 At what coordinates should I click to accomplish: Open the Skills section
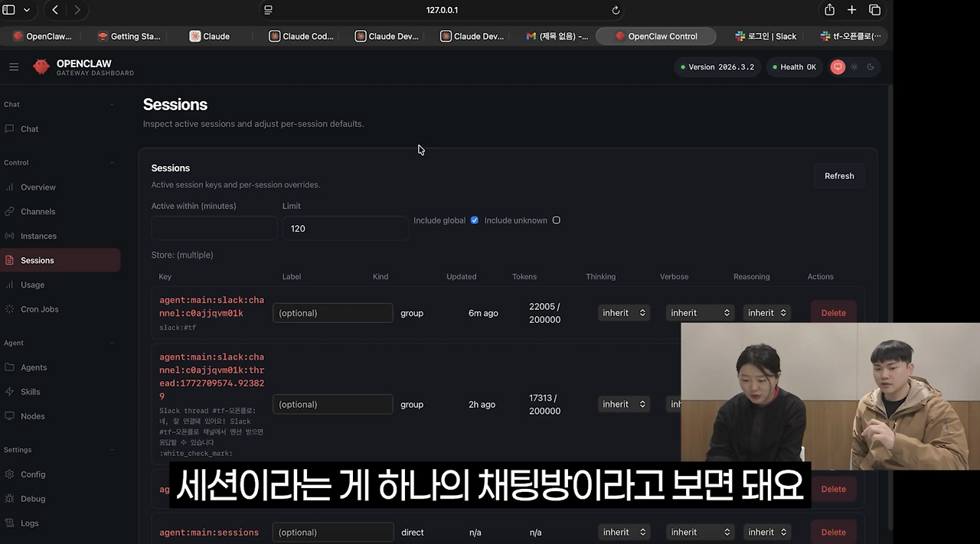click(x=31, y=391)
